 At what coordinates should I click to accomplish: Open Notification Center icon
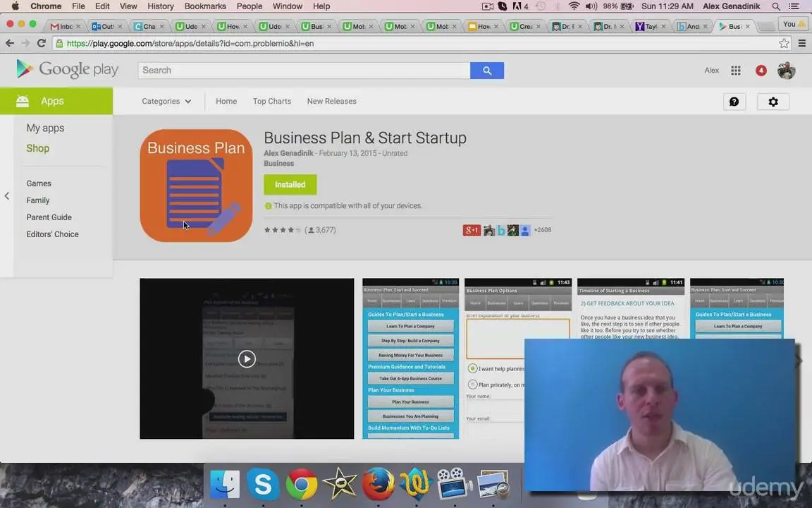tap(794, 6)
